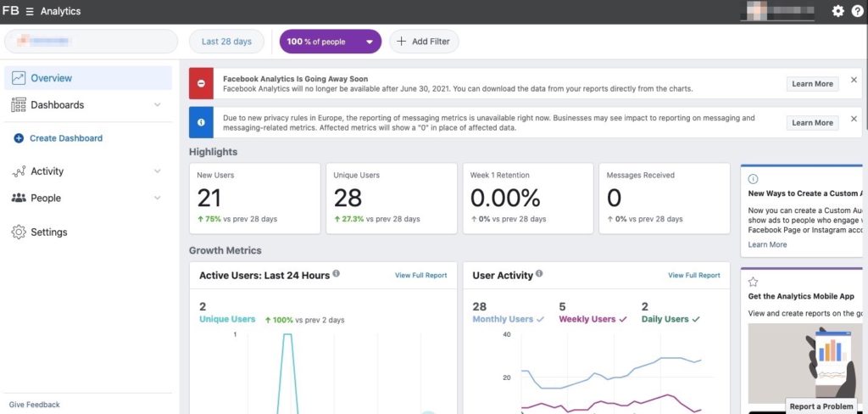Click the Add Filter button
This screenshot has height=414, width=868.
(424, 42)
